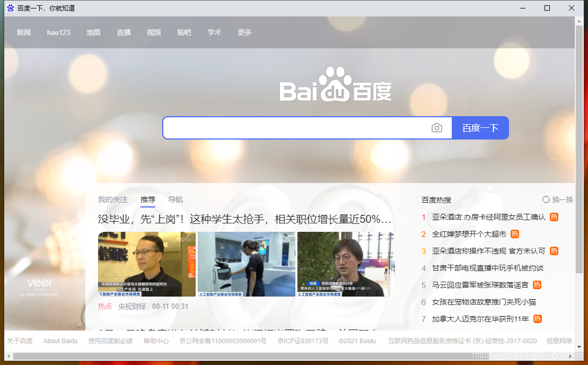Viewport: 588px width, 365px height.
Task: Click hot badge next to 全红婵梦想开个大超市
Action: [x=514, y=234]
